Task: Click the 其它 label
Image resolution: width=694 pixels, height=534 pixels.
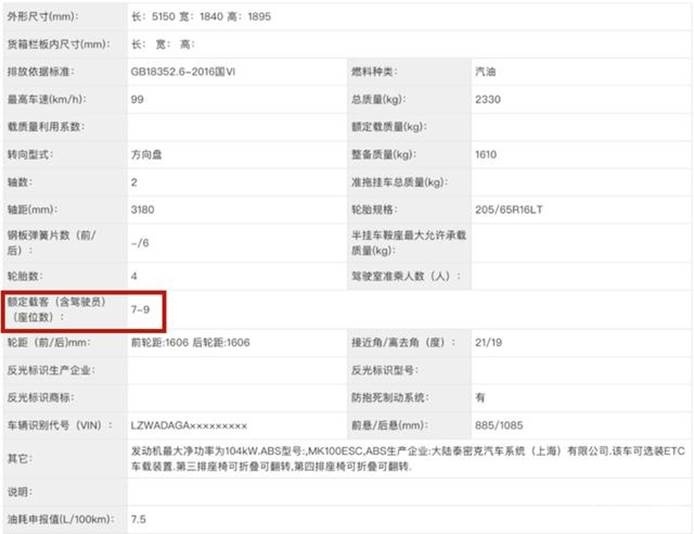Action: tap(19, 458)
